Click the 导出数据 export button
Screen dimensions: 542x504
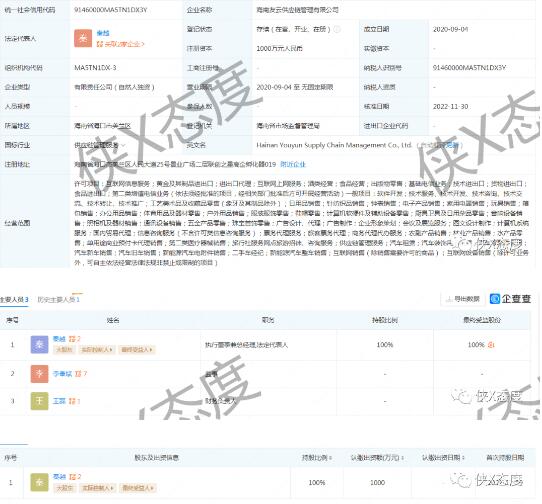pyautogui.click(x=463, y=299)
